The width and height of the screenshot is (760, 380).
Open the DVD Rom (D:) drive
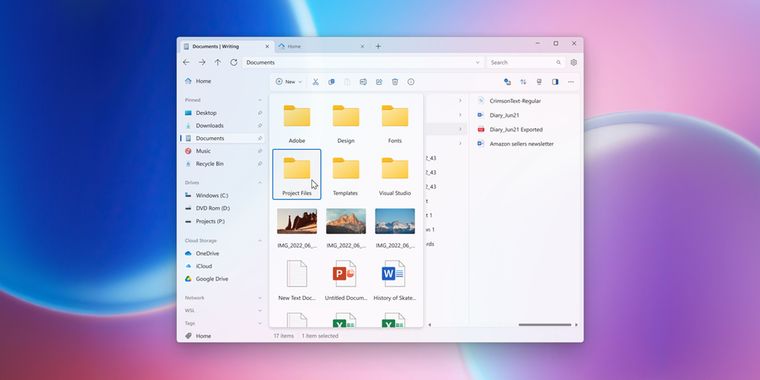point(223,208)
